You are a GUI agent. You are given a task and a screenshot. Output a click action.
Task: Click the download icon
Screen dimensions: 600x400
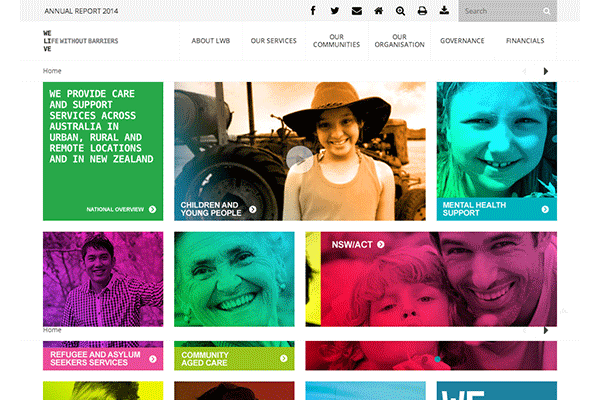click(x=444, y=11)
